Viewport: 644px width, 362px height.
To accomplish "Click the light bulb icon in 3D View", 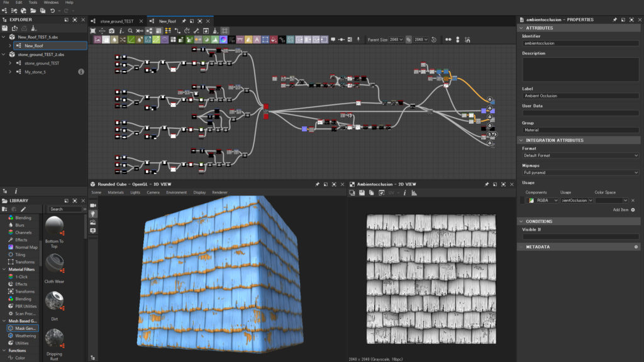I will 93,214.
